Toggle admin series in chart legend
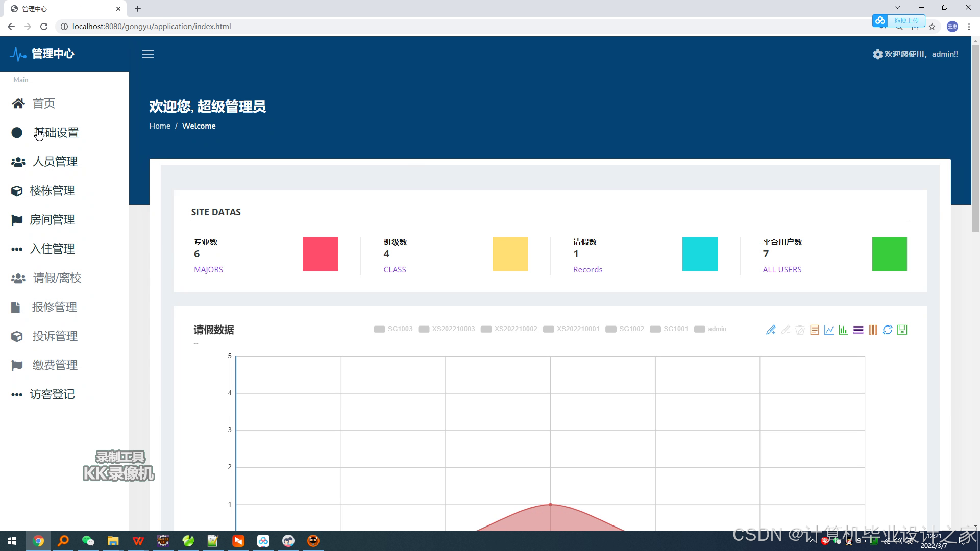This screenshot has width=980, height=551. [x=710, y=329]
